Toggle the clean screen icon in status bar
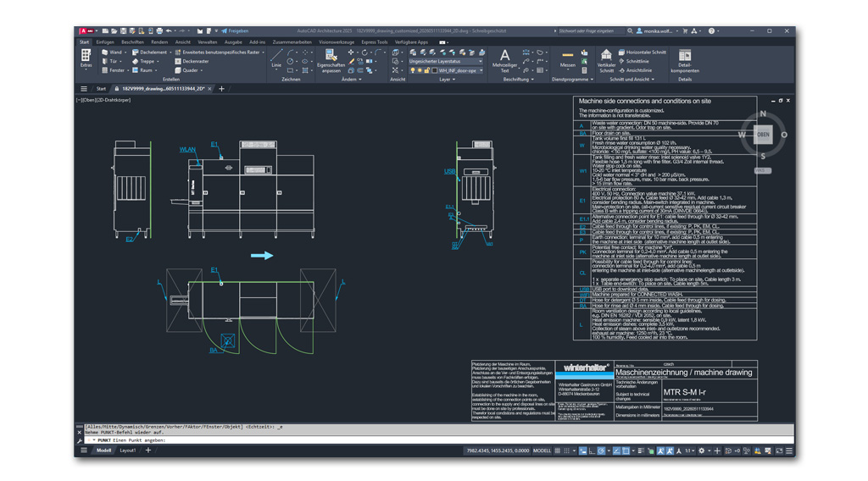The image size is (868, 481). (x=780, y=451)
